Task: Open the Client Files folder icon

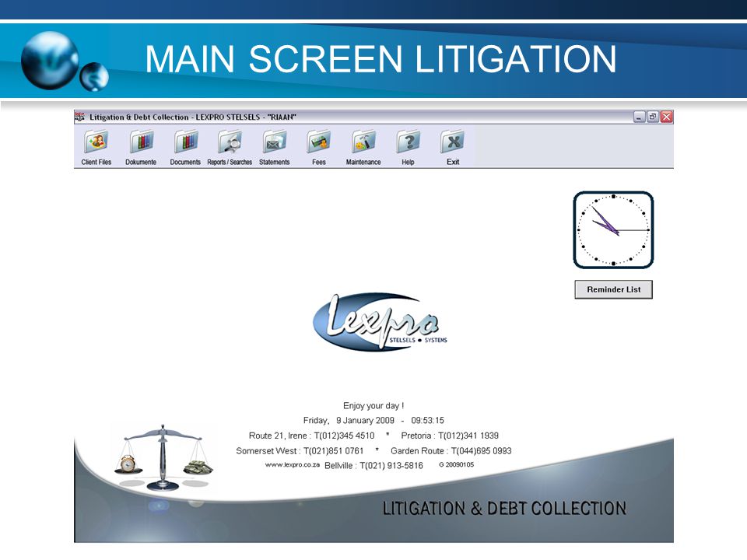Action: tap(96, 142)
